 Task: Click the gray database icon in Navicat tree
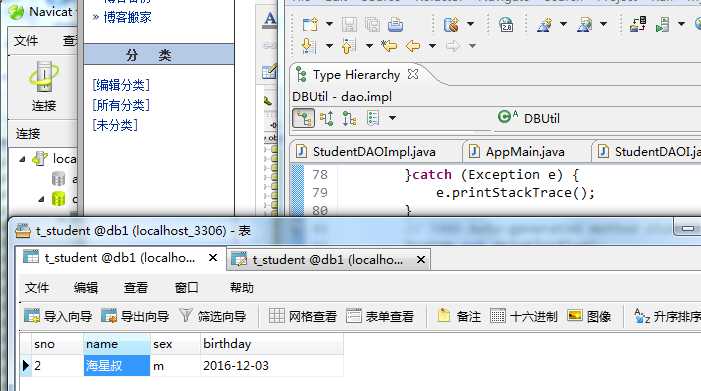tap(59, 179)
